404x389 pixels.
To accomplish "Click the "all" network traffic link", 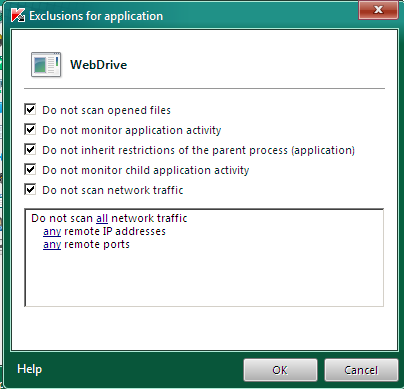I will click(x=102, y=218).
